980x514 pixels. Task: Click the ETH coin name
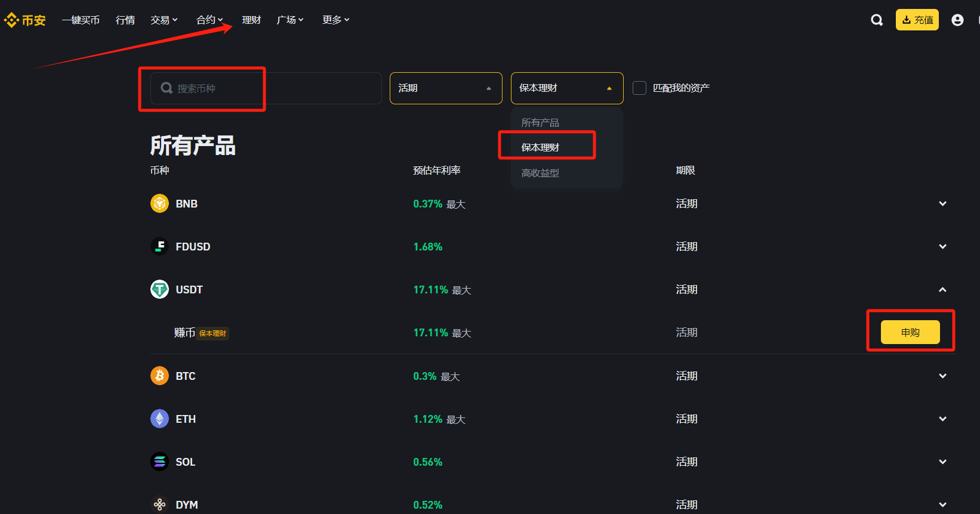tap(186, 419)
